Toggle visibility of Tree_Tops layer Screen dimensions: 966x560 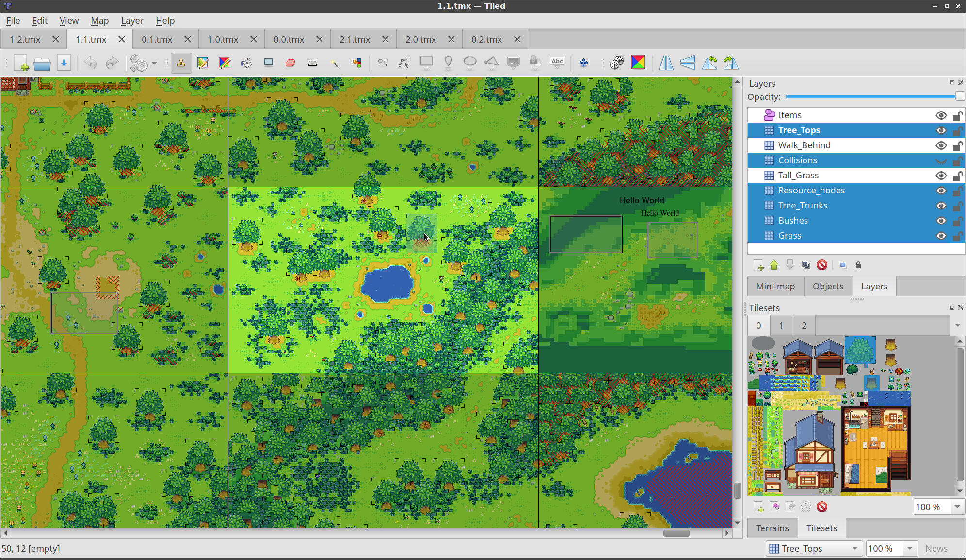940,130
